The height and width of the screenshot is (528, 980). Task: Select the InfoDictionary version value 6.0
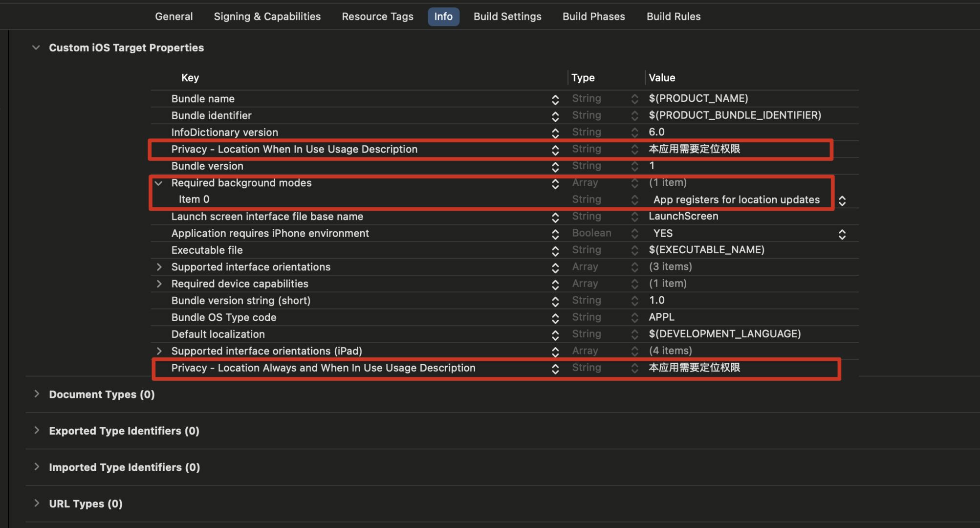[656, 132]
